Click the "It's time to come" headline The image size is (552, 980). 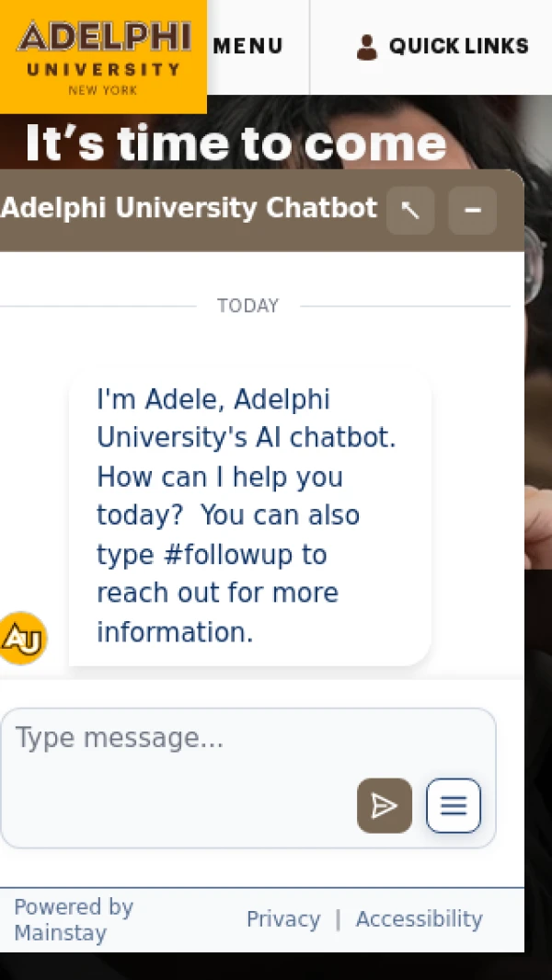click(236, 144)
